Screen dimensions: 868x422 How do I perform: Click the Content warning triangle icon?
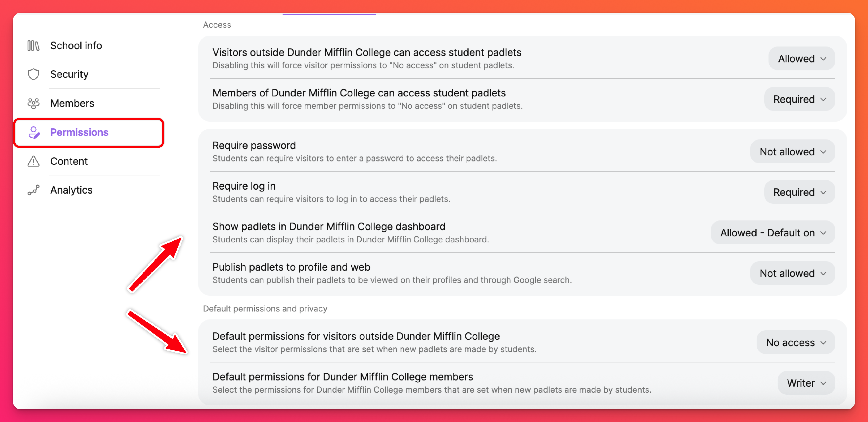point(33,161)
